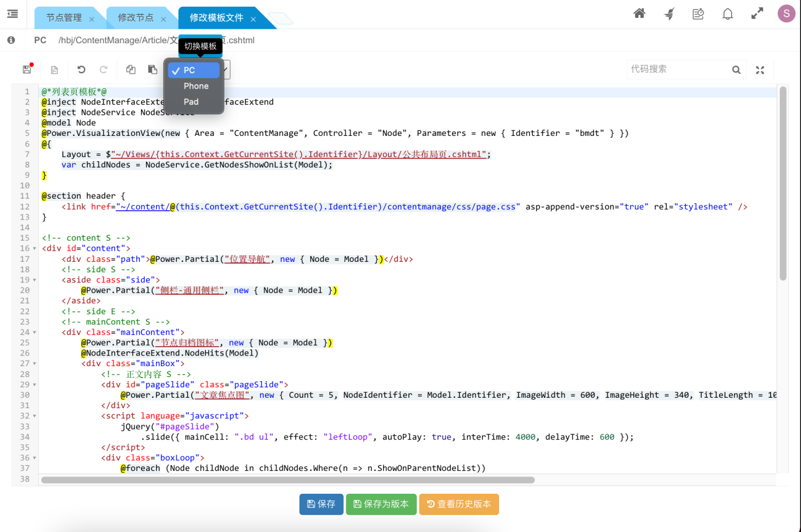This screenshot has width=801, height=532.
Task: Switch to the 节点管理 tab
Action: (64, 18)
